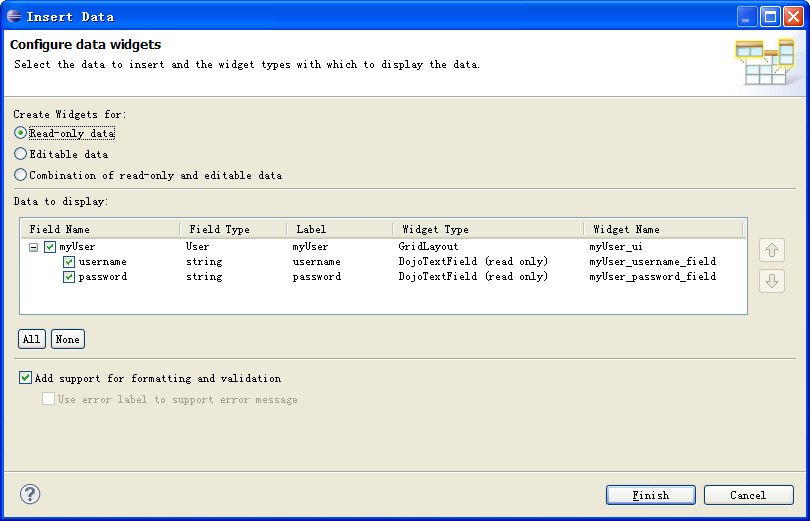Click the data widgets wizard banner image
Image resolution: width=810 pixels, height=521 pixels.
[x=765, y=62]
